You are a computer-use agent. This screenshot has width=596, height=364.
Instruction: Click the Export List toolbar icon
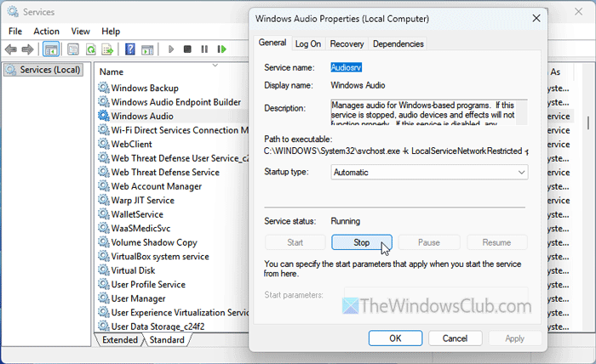(x=107, y=49)
